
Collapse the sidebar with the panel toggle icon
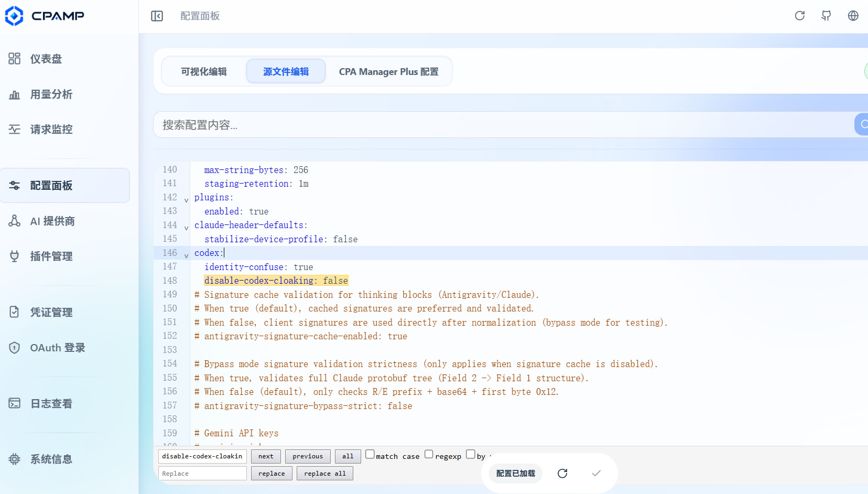point(157,16)
